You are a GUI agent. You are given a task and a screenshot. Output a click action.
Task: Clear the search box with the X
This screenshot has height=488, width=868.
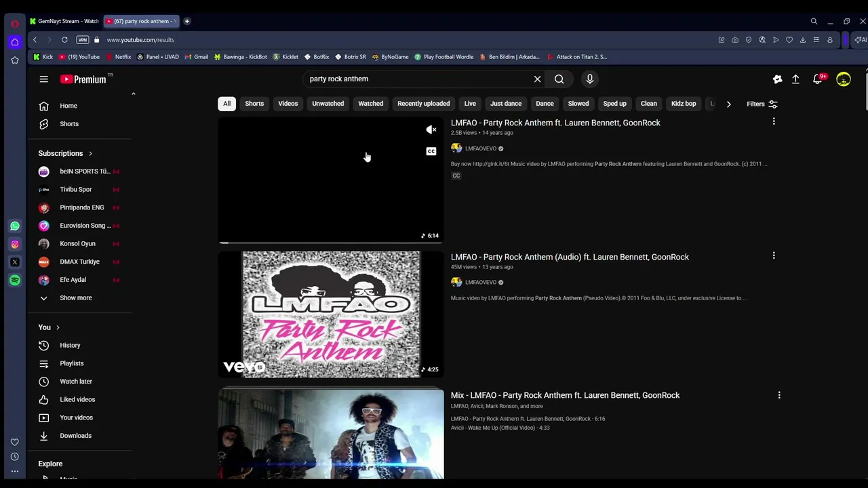pos(537,79)
